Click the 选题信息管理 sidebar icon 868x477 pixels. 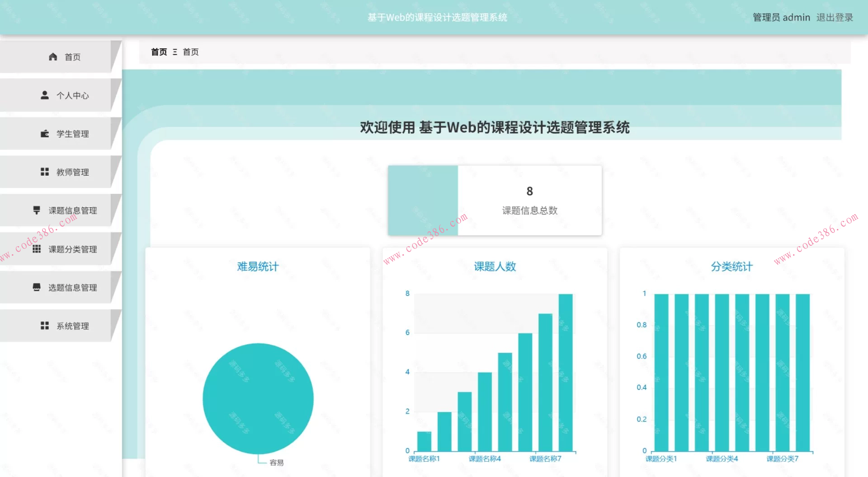point(37,287)
